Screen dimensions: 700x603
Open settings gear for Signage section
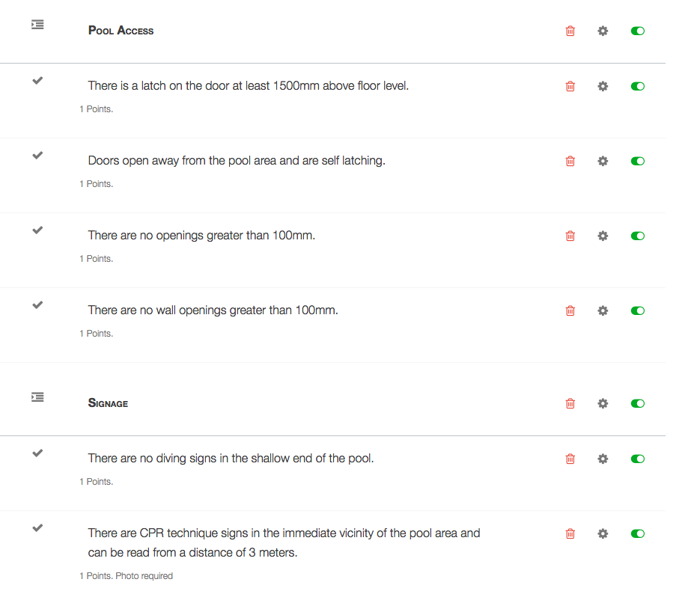(x=603, y=403)
